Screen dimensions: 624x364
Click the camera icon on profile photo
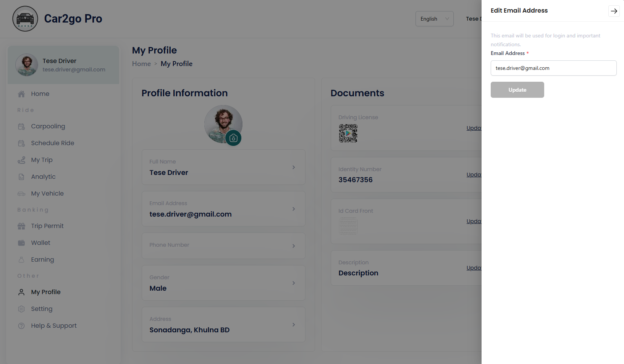pyautogui.click(x=233, y=138)
